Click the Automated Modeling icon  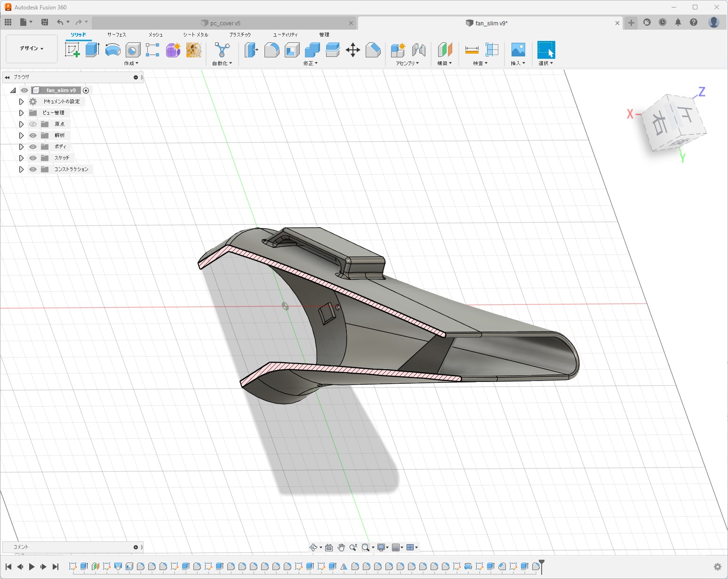coord(222,50)
